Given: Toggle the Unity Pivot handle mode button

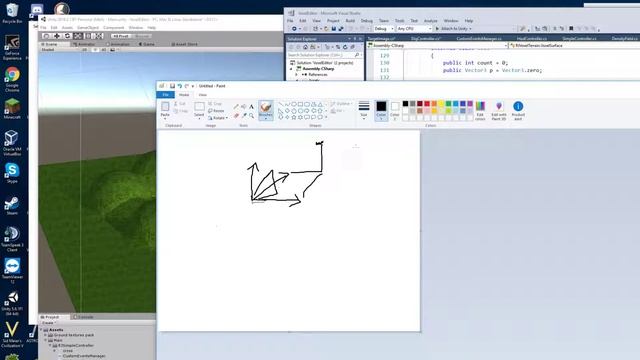Looking at the screenshot, I should click(121, 36).
